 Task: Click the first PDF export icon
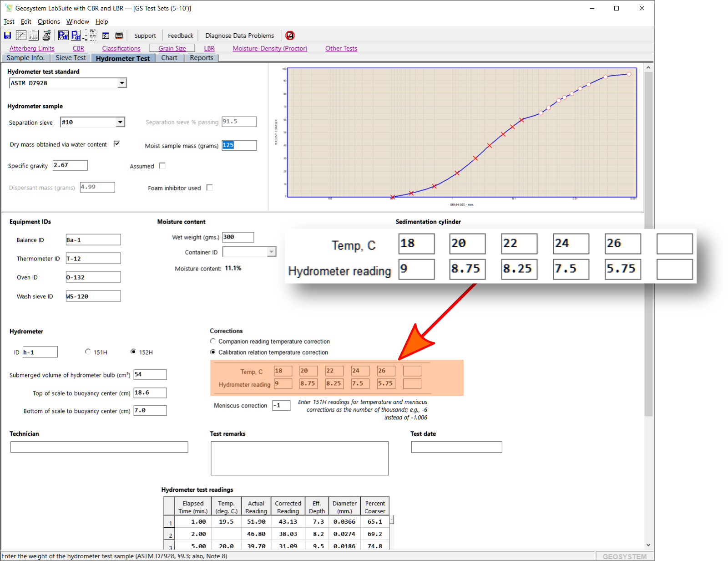(63, 36)
